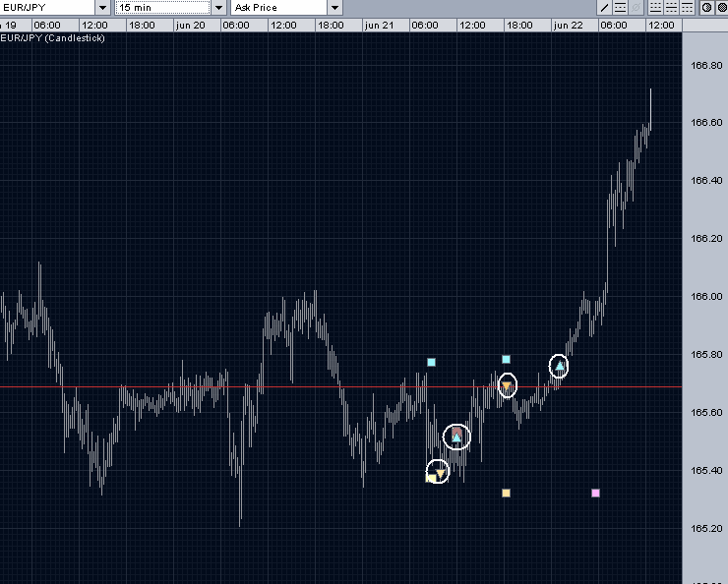Click the 166.40 price axis label

click(x=706, y=181)
